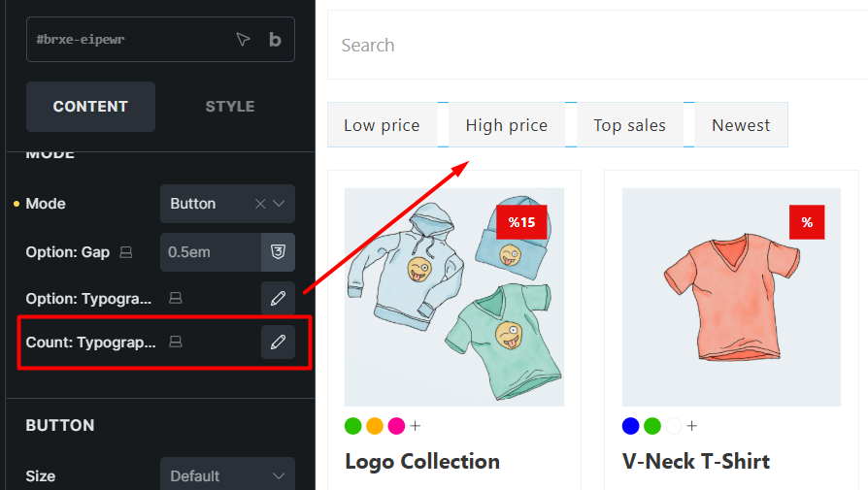Click breakpoint icon beside Option: Gap
This screenshot has height=490, width=868.
(x=125, y=252)
